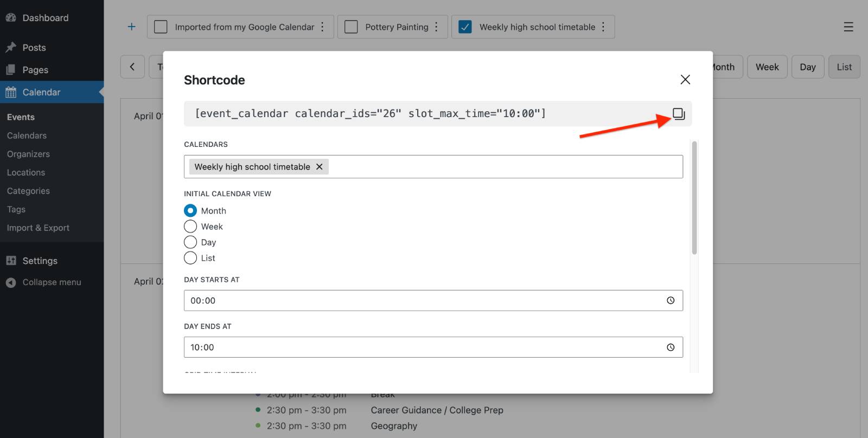Open clock picker for Day Ends At
The image size is (868, 438).
click(x=671, y=347)
